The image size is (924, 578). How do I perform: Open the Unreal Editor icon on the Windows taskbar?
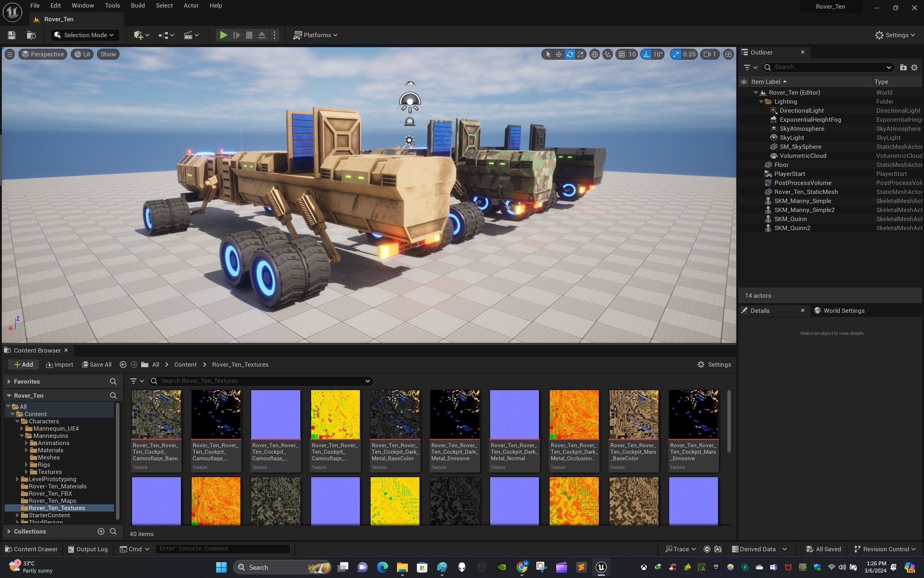click(x=601, y=567)
